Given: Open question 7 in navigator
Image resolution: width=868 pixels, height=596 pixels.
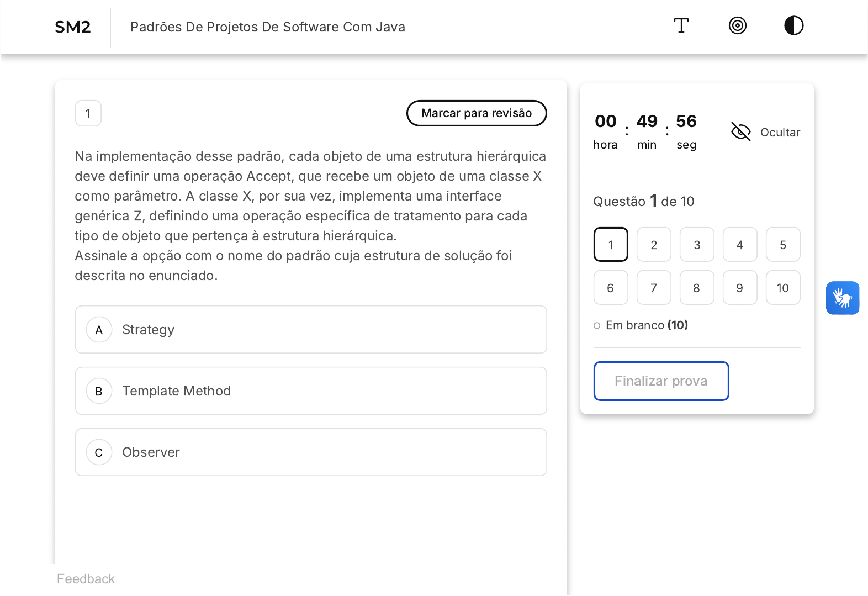Looking at the screenshot, I should [x=654, y=288].
